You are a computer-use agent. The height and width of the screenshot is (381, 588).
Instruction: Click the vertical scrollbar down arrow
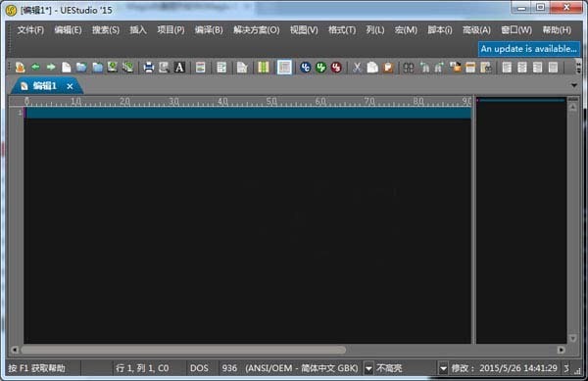coord(572,338)
